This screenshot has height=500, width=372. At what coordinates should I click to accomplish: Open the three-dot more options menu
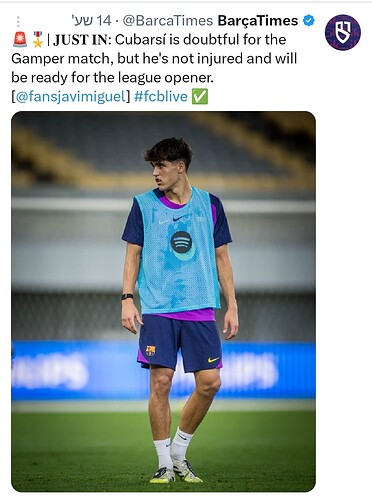[18, 22]
